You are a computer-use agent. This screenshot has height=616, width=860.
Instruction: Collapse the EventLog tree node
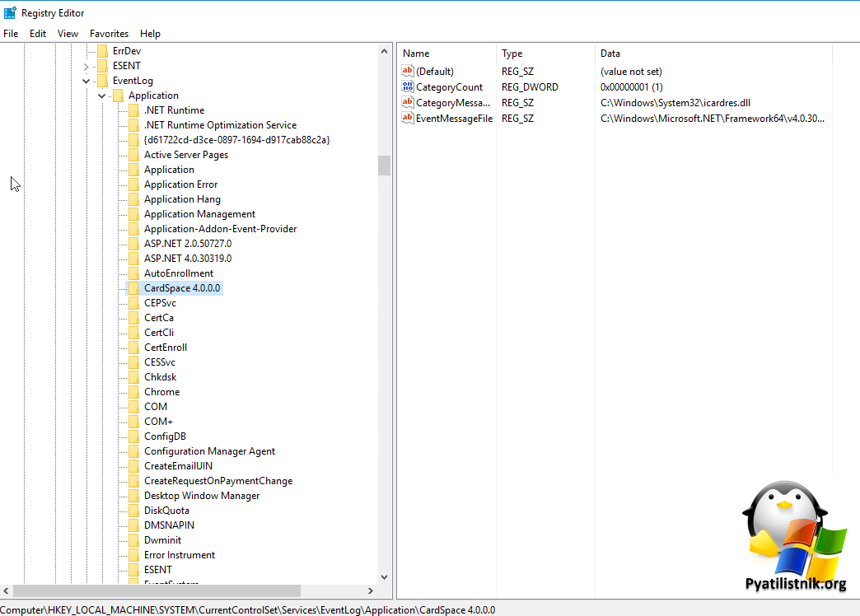click(86, 81)
